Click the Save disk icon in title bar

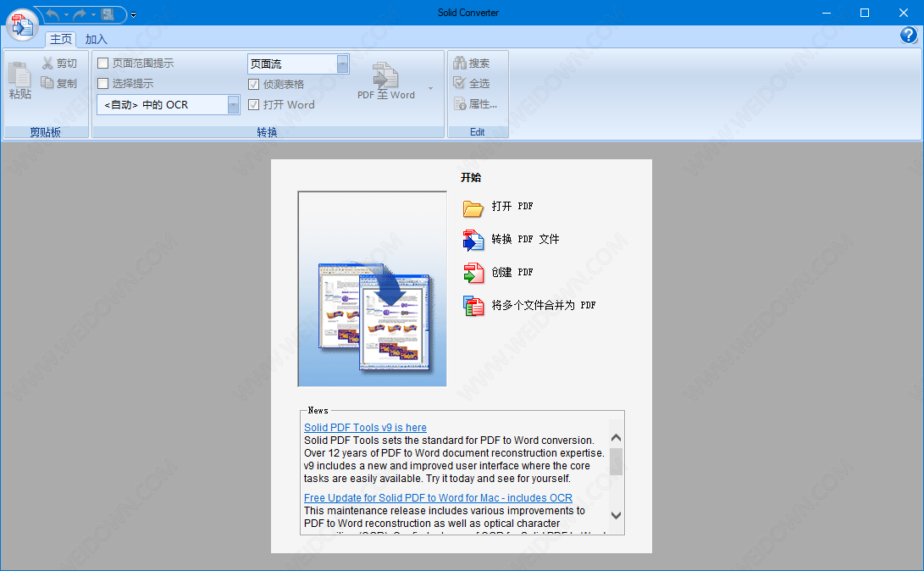108,14
